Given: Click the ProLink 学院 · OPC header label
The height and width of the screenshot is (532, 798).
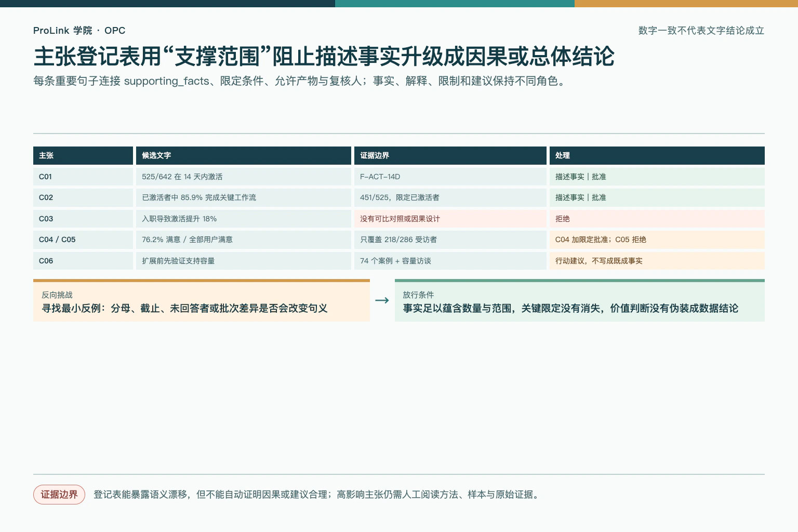Looking at the screenshot, I should pos(79,31).
